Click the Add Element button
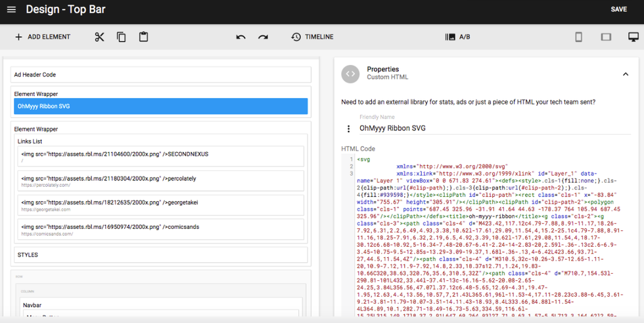The width and height of the screenshot is (644, 323). (43, 37)
